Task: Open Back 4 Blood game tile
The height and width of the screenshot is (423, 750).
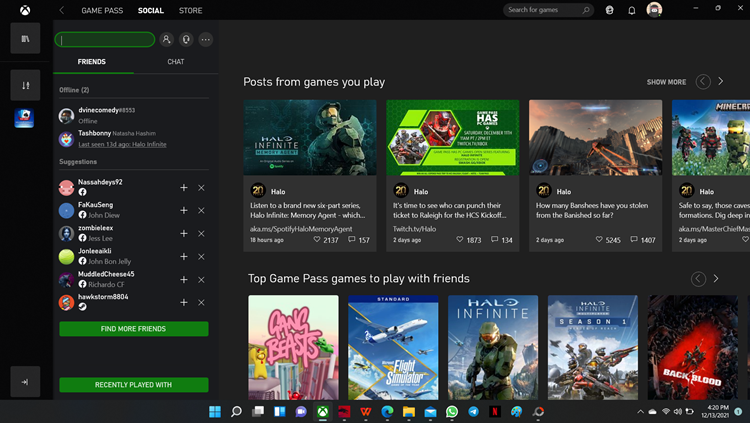Action: tap(693, 347)
